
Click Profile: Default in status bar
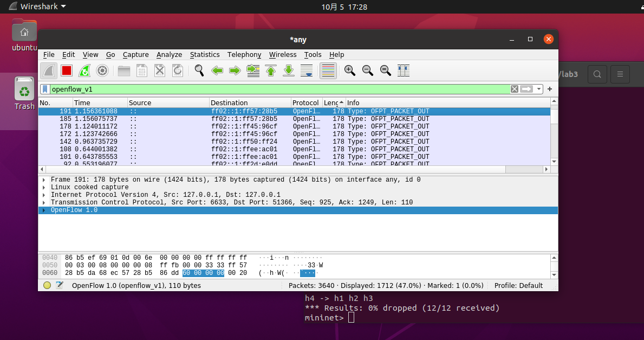click(x=518, y=285)
